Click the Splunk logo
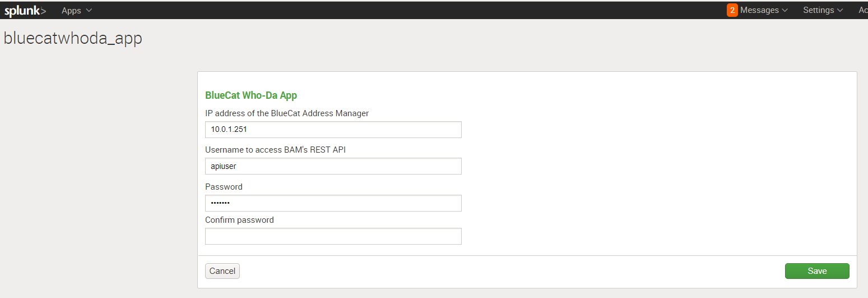 [x=25, y=11]
